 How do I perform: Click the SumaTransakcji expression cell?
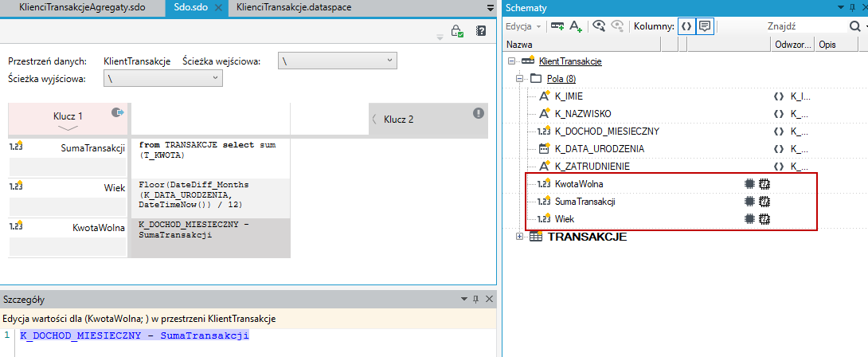(210, 158)
